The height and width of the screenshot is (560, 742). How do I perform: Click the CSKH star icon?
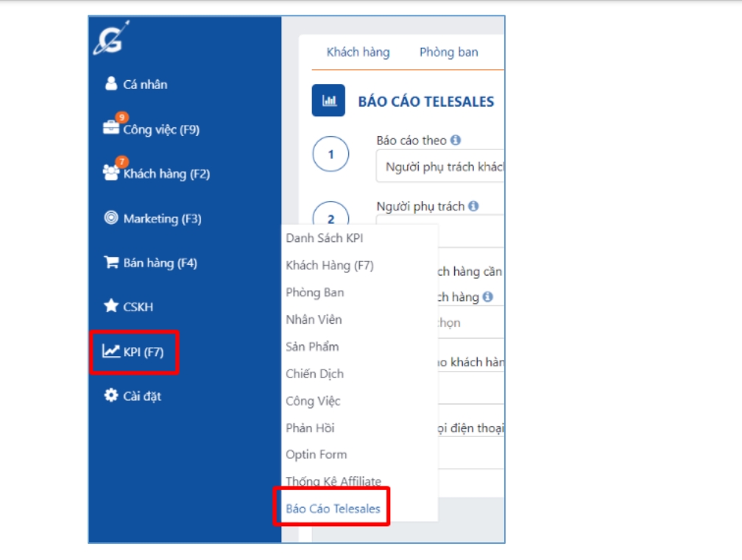click(x=111, y=306)
